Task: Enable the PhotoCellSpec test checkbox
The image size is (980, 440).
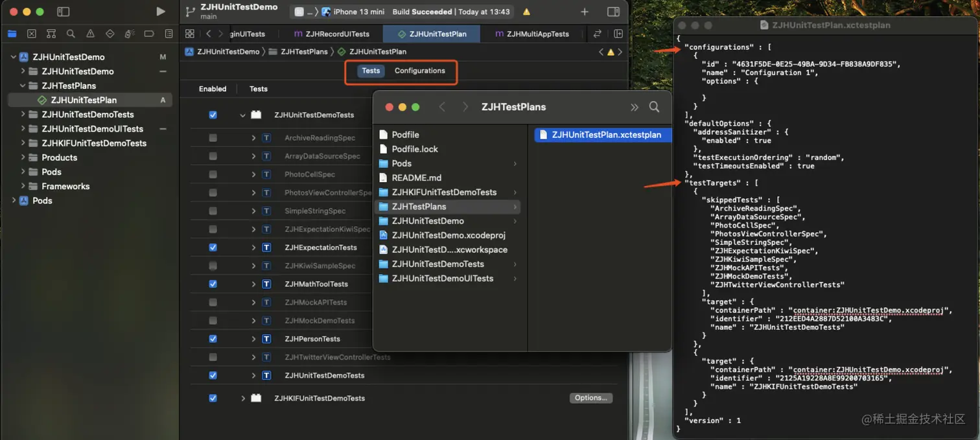Action: 213,174
